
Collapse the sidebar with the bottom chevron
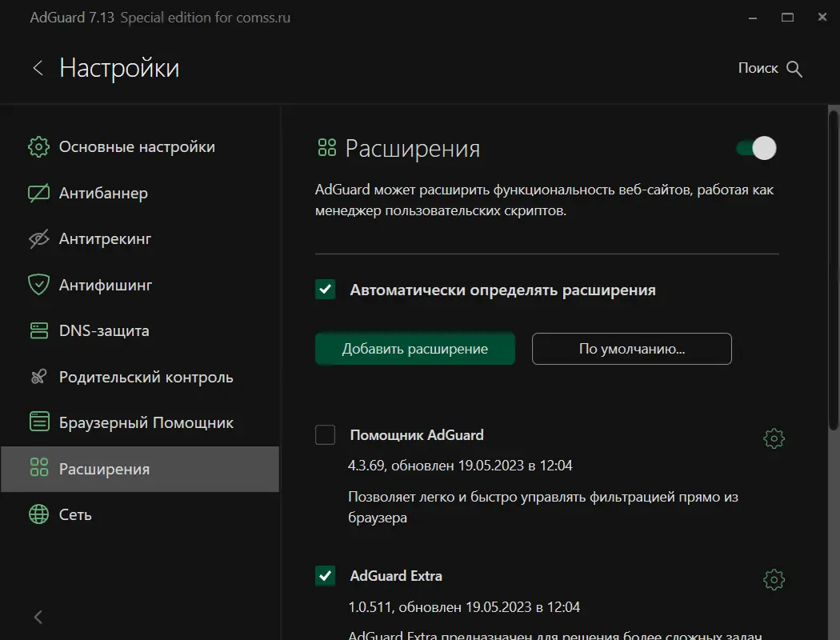click(x=38, y=617)
